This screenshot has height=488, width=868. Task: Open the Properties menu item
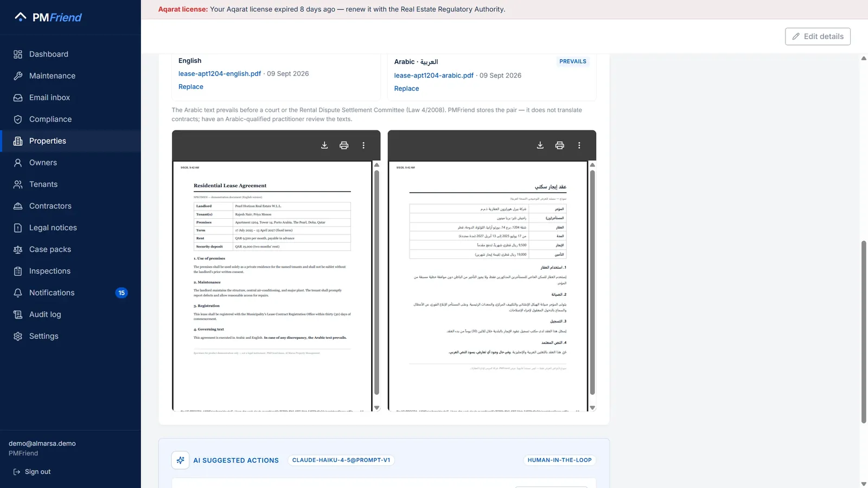[71, 141]
